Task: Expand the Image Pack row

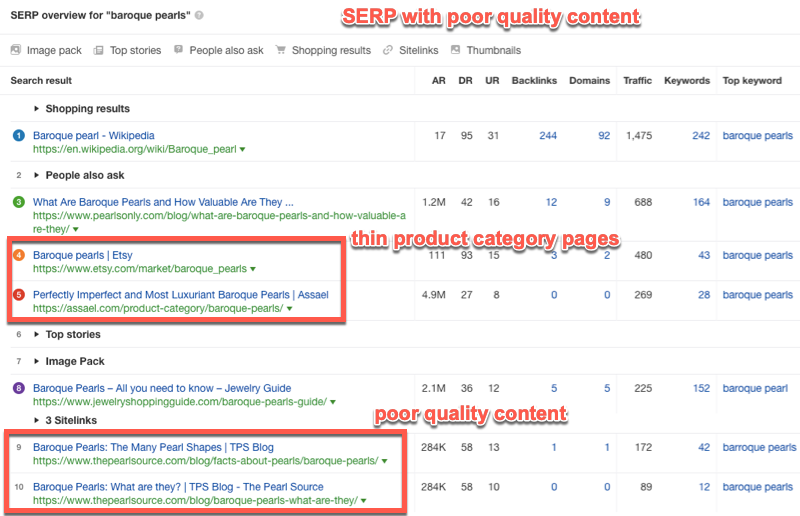Action: tap(38, 362)
